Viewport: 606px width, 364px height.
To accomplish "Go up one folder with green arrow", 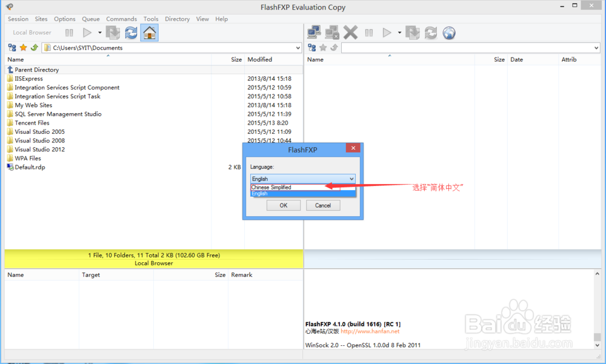I will pos(34,47).
